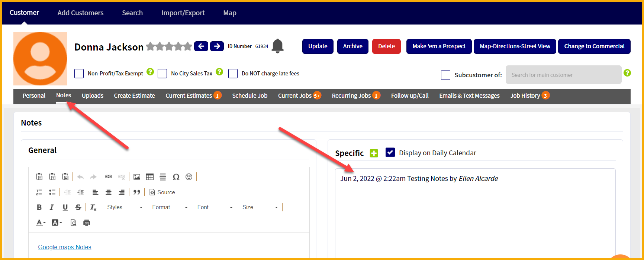644x260 pixels.
Task: Click the Search for main customer field
Action: [x=564, y=75]
